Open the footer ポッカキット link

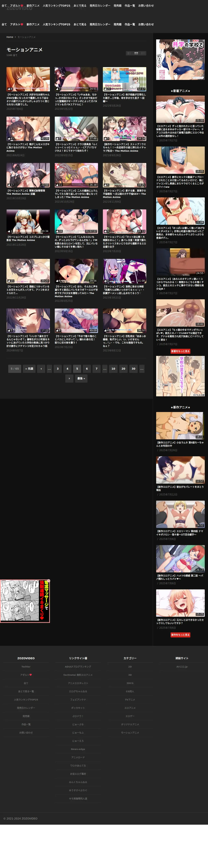pos(78,708)
